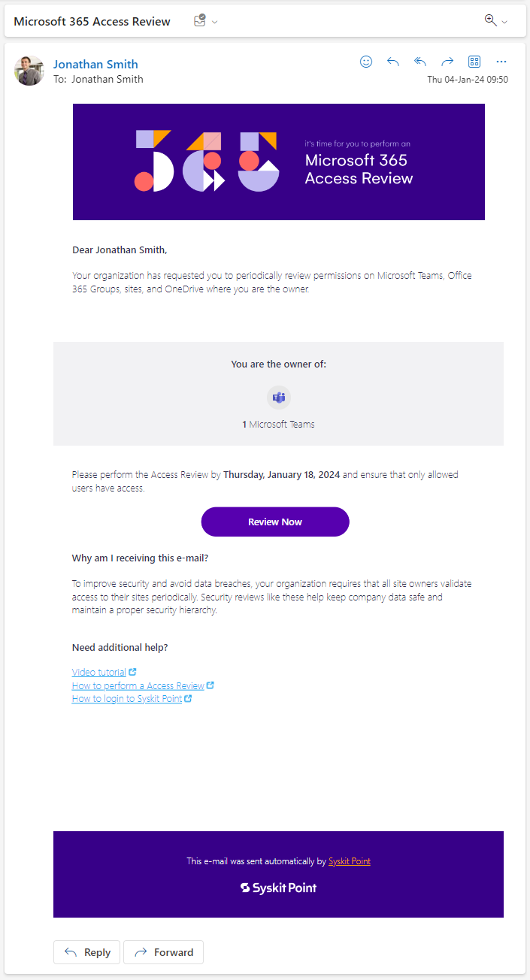Click the Forward button at the bottom

click(x=163, y=952)
